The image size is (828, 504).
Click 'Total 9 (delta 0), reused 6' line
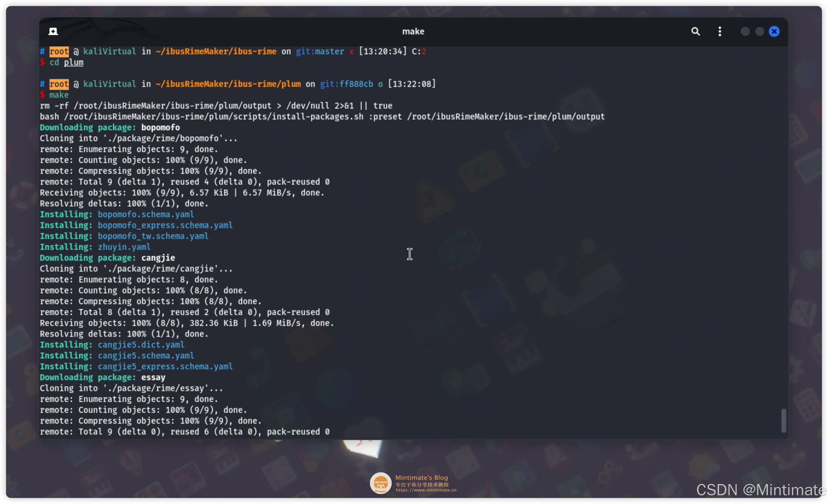(185, 432)
